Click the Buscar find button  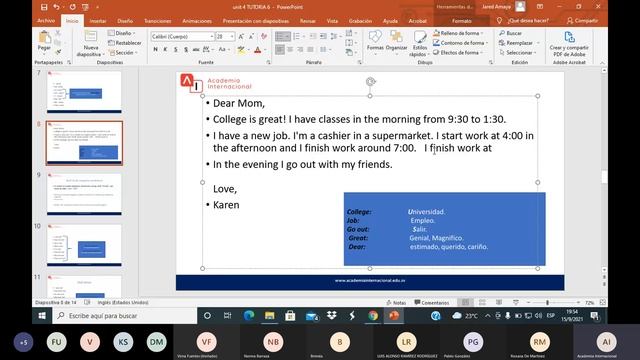511,33
